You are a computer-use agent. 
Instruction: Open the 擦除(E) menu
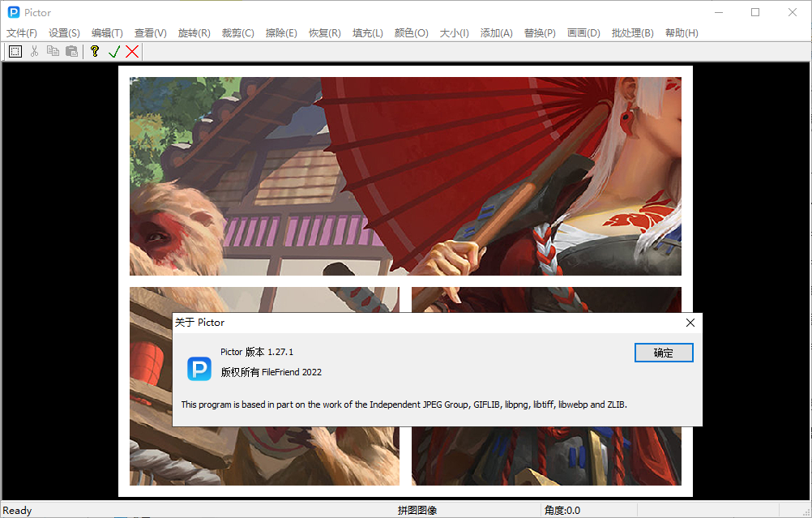pos(281,33)
